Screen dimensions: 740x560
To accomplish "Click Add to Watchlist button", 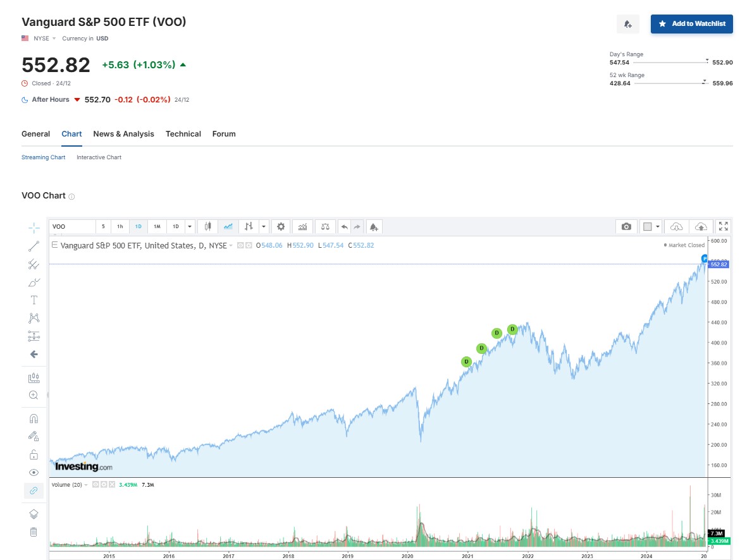I will point(692,23).
